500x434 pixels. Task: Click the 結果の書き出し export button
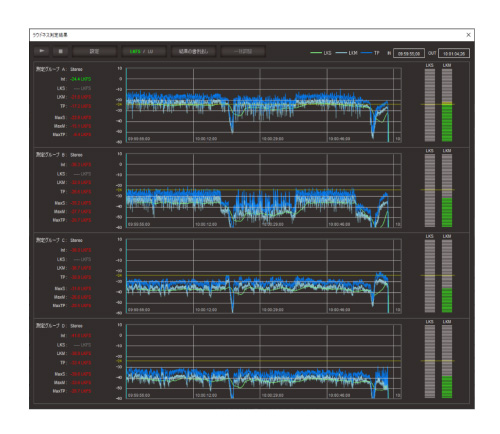click(193, 51)
